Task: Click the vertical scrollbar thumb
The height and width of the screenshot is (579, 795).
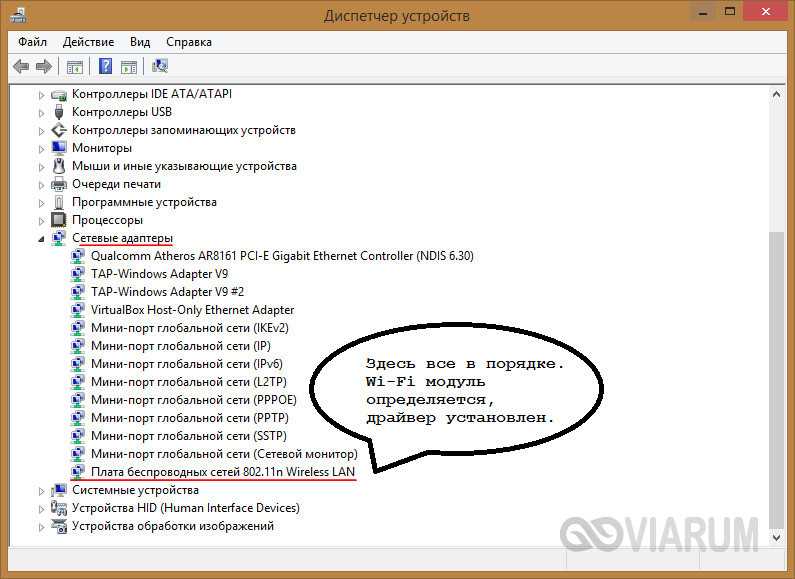Action: 776,379
